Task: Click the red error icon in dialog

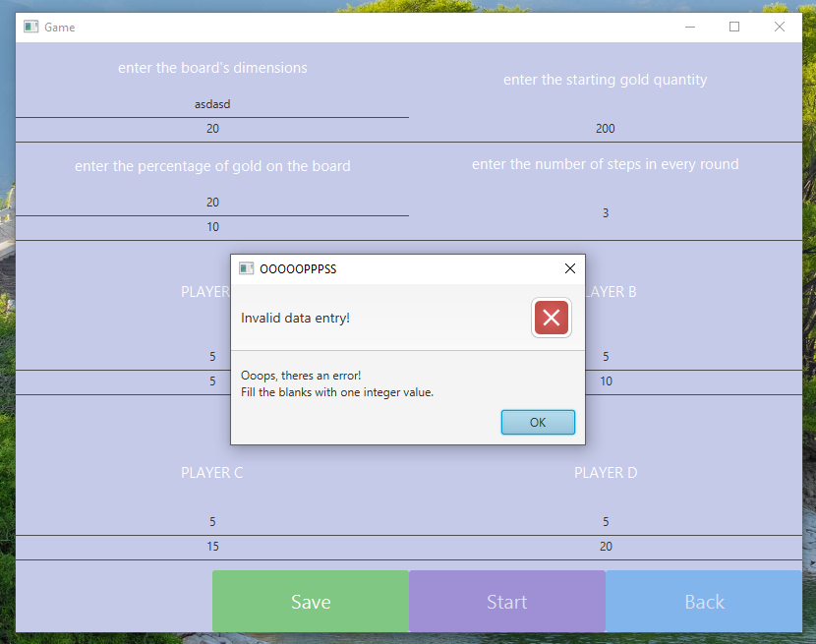Action: pos(552,318)
